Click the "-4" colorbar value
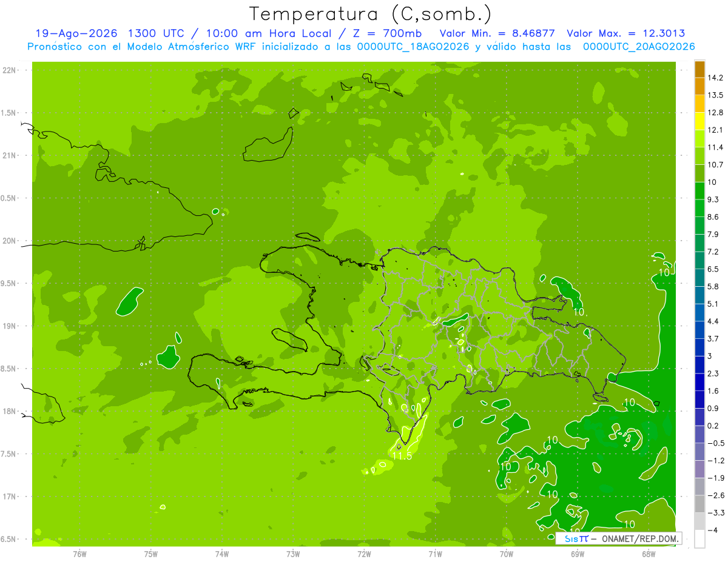Image resolution: width=728 pixels, height=562 pixels. click(x=713, y=529)
